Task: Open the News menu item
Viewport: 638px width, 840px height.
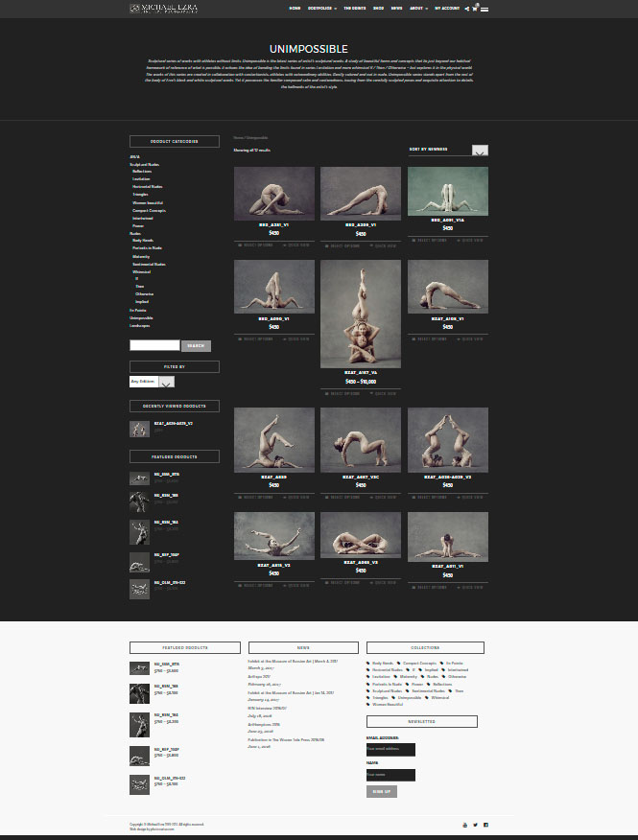Action: 397,9
